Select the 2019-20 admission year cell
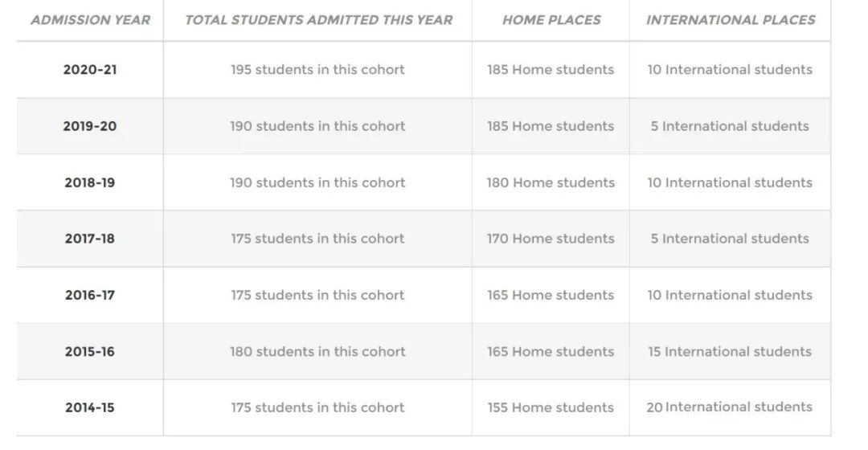Image resolution: width=868 pixels, height=450 pixels. tap(90, 126)
